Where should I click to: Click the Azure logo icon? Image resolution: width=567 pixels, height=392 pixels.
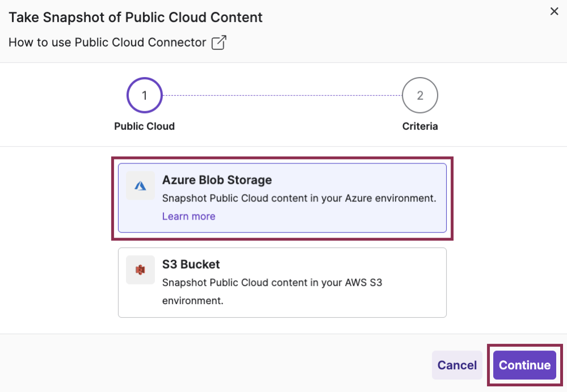tap(140, 186)
